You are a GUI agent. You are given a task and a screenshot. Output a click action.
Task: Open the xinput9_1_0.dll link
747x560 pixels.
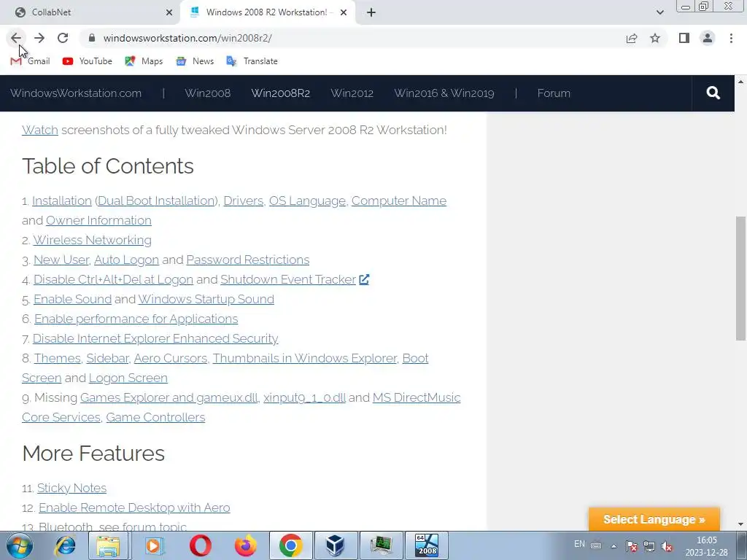coord(304,397)
